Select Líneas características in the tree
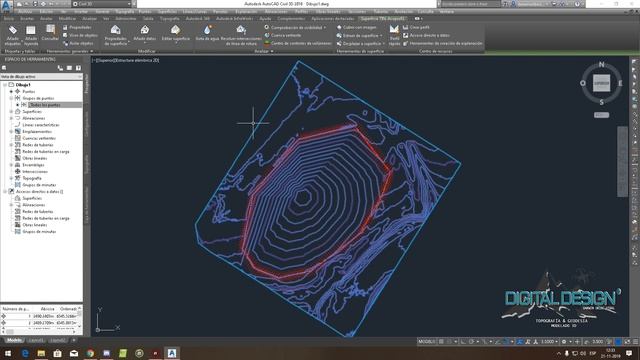Screen dimensions: 640x360 tap(40, 125)
